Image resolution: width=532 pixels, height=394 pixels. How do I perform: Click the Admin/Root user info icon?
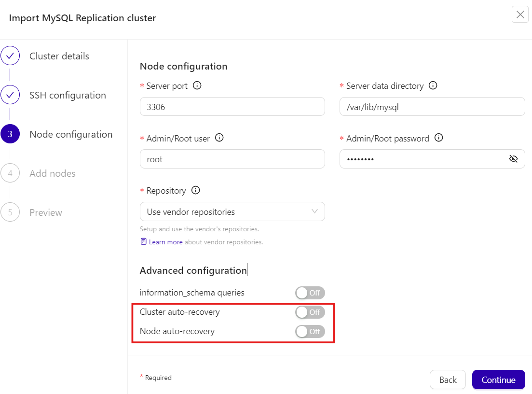tap(219, 138)
